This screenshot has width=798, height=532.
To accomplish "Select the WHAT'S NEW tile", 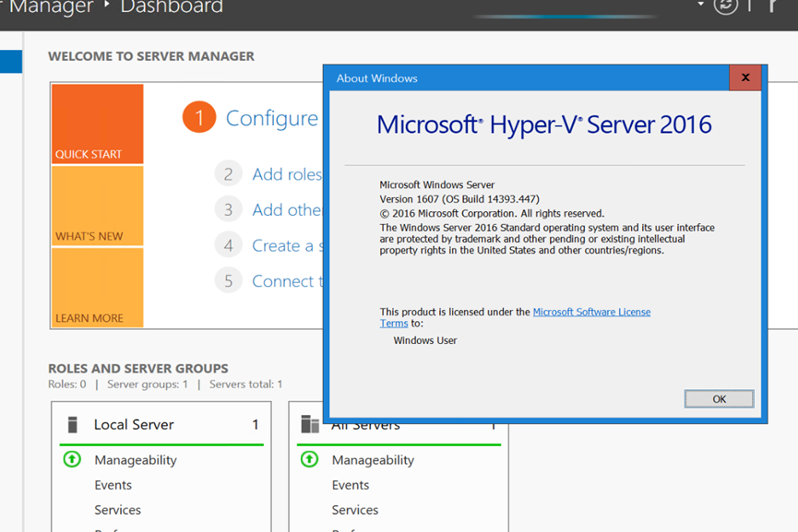I will click(97, 206).
